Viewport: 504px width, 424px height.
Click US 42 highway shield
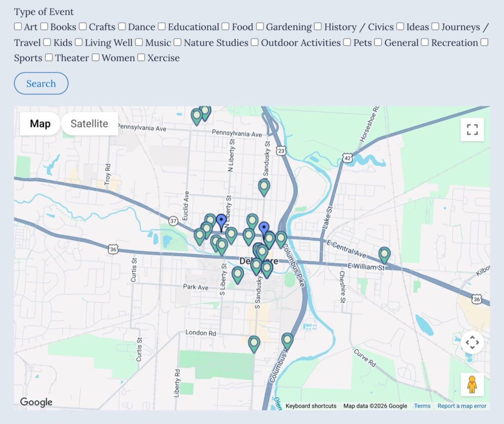point(347,158)
